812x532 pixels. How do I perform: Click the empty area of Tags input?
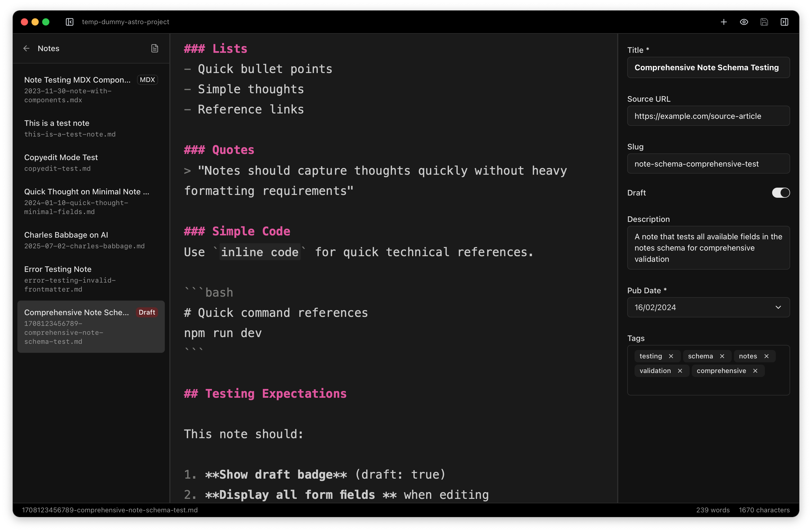(708, 386)
